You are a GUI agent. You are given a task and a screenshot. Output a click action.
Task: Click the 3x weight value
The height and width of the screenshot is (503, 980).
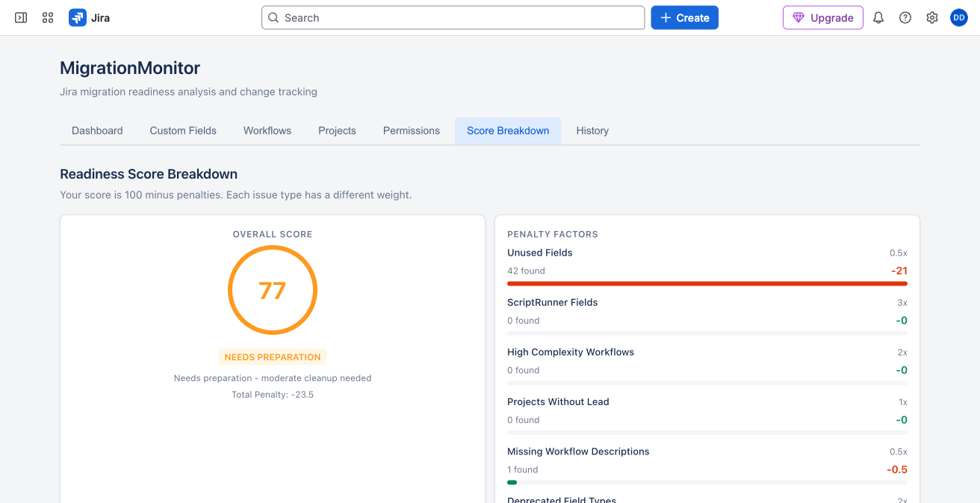click(x=902, y=303)
